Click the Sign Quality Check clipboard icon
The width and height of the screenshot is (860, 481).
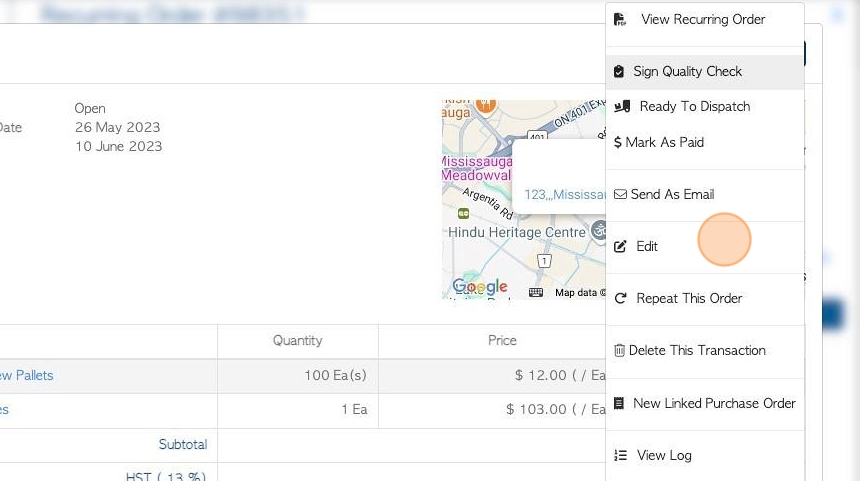[619, 72]
